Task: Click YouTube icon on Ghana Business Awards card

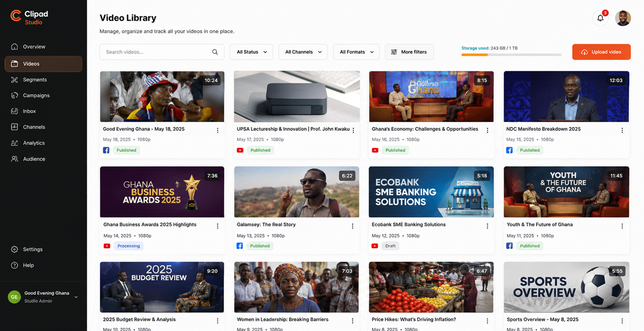Action: (107, 246)
